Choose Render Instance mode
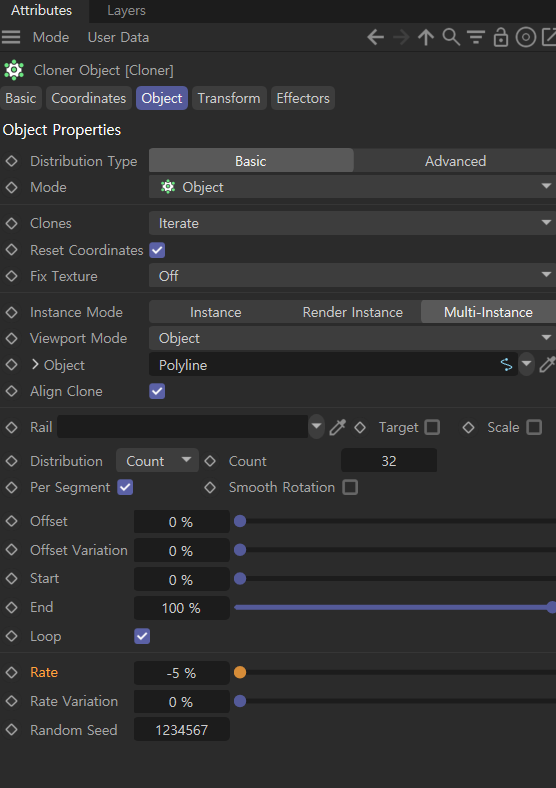Image resolution: width=556 pixels, height=788 pixels. (x=352, y=312)
